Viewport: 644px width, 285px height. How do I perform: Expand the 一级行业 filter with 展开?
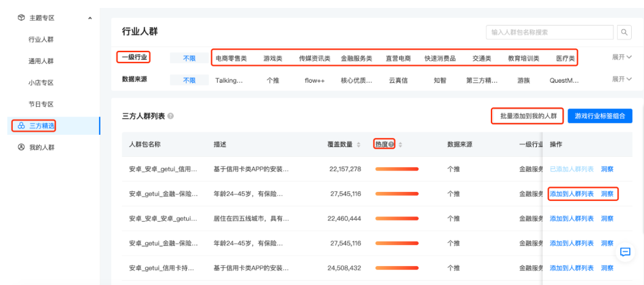[622, 57]
